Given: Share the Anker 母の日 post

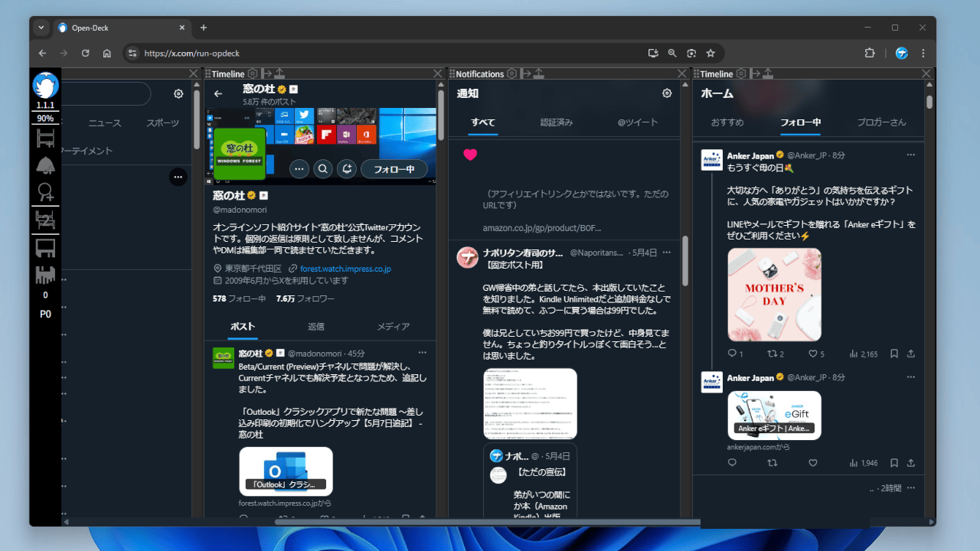Looking at the screenshot, I should click(x=911, y=354).
